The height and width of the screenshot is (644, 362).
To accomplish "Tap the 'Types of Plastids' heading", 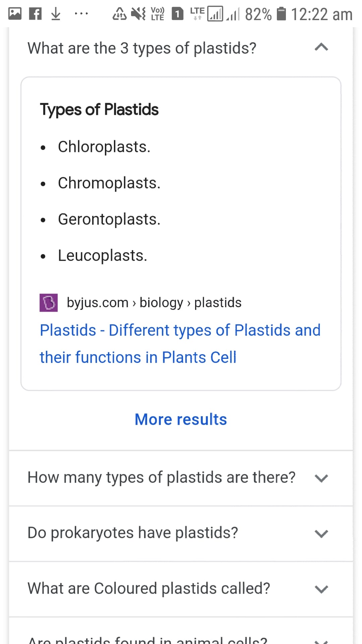I will (x=99, y=110).
